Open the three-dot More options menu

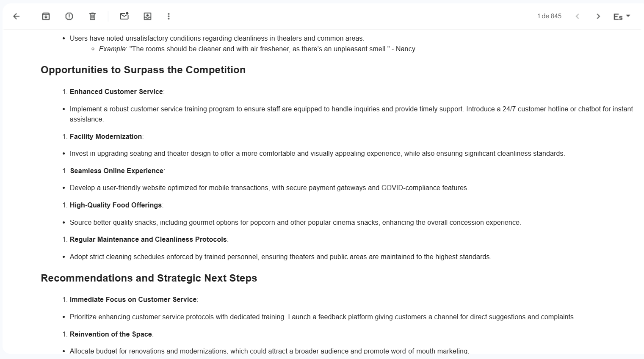pyautogui.click(x=169, y=16)
